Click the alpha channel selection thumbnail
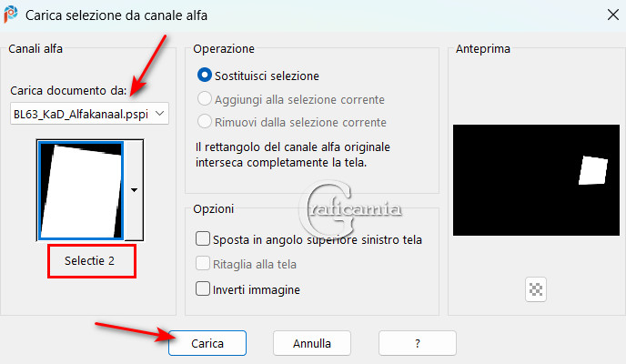626x364 pixels. coord(81,190)
